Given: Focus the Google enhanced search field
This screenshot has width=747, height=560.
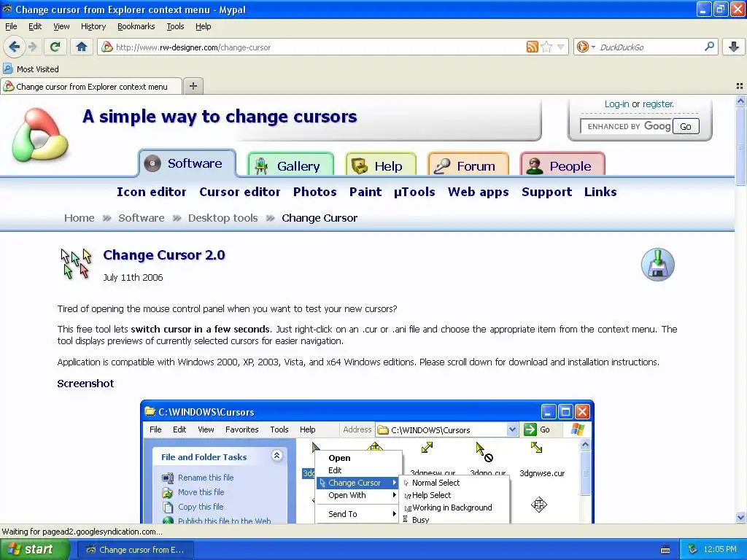Looking at the screenshot, I should pos(626,126).
